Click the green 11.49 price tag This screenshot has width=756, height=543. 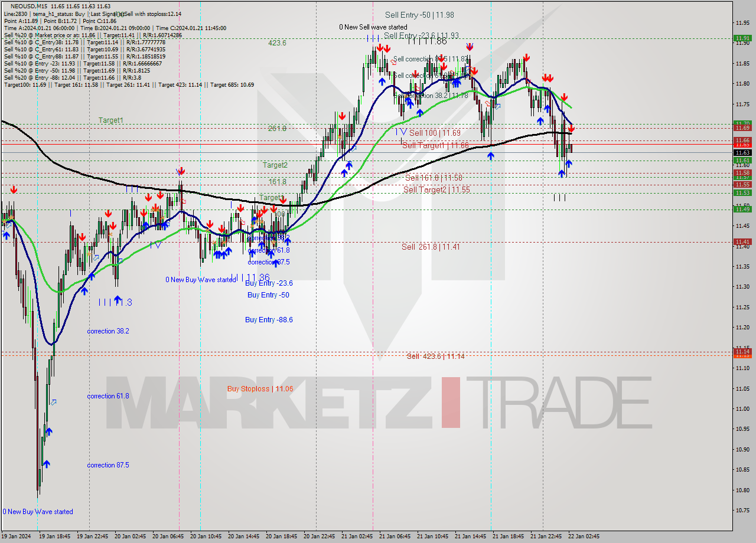pyautogui.click(x=742, y=209)
